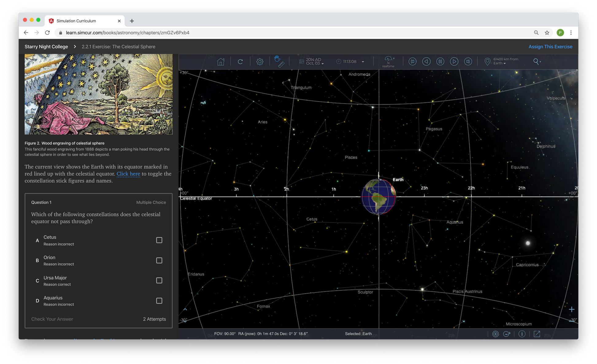The image size is (597, 364).
Task: Click the expand to fullscreen arrow icon
Action: point(537,334)
